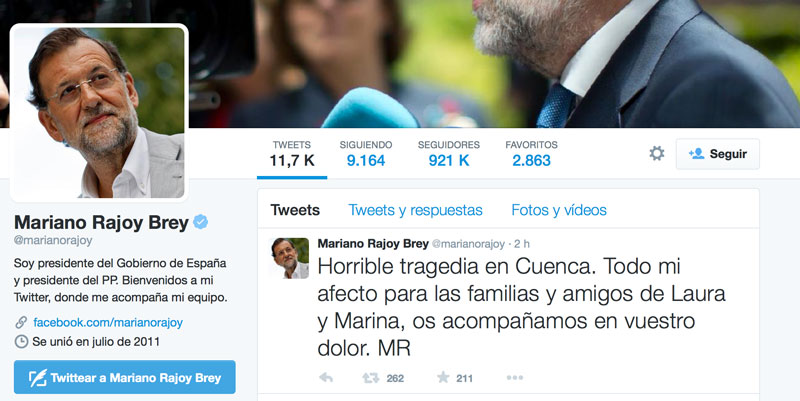
Task: Open the Seguidores 921 K list
Action: pyautogui.click(x=448, y=154)
